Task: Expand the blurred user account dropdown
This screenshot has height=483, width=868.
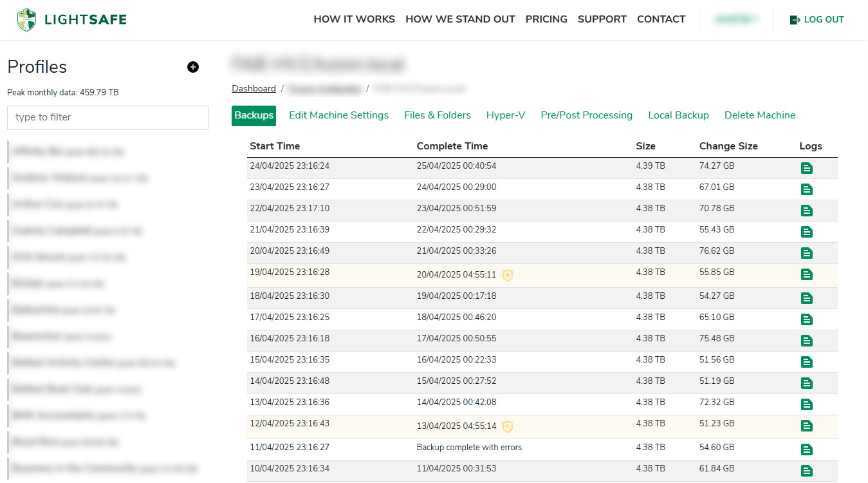Action: tap(737, 19)
